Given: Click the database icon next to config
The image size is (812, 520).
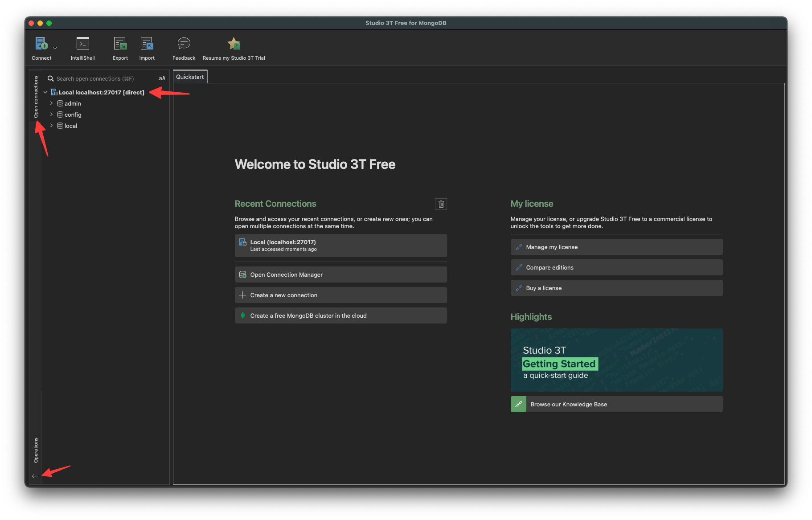Looking at the screenshot, I should [60, 115].
